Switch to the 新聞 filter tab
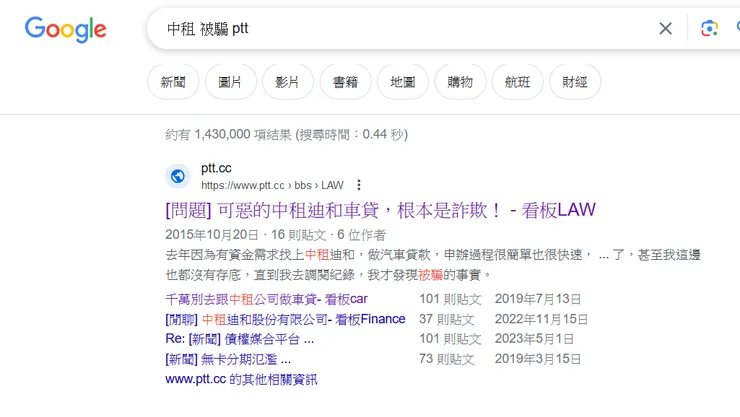The height and width of the screenshot is (417, 740). 173,82
